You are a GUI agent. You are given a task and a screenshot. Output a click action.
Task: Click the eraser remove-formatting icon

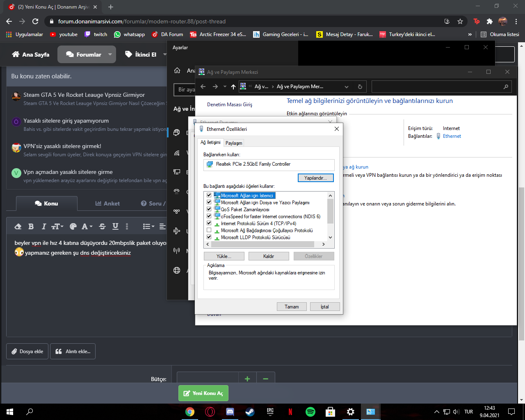pos(18,226)
